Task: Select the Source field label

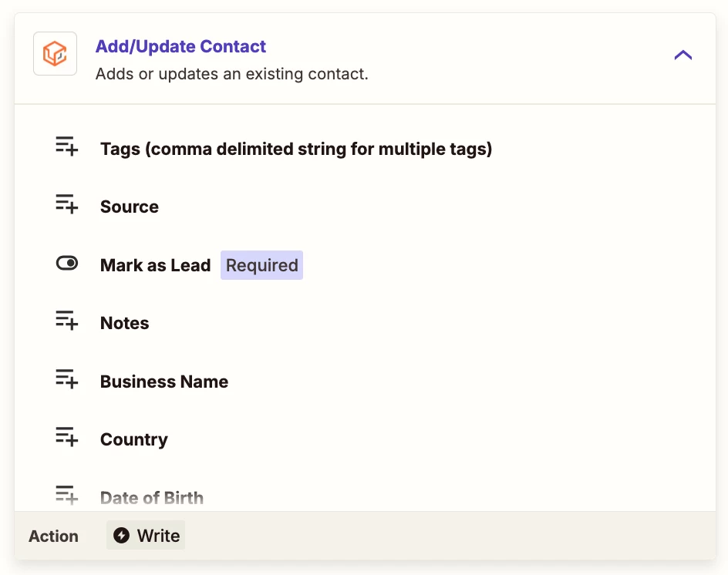Action: coord(130,207)
